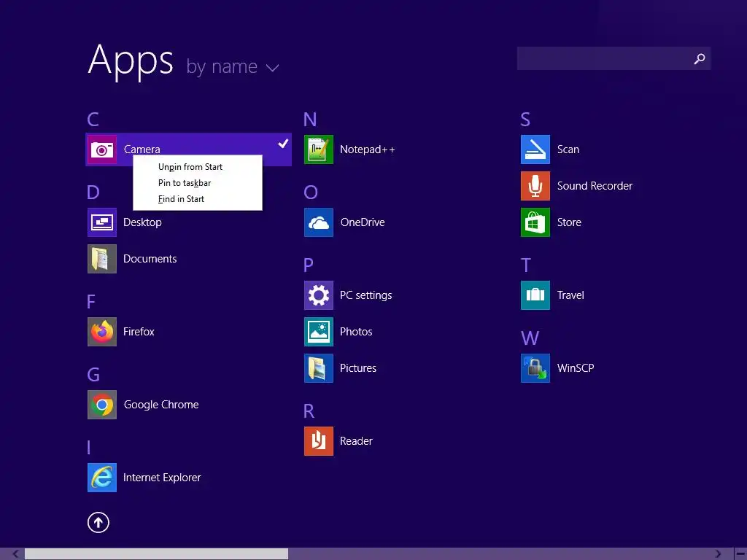Open Internet Explorer icon

102,478
